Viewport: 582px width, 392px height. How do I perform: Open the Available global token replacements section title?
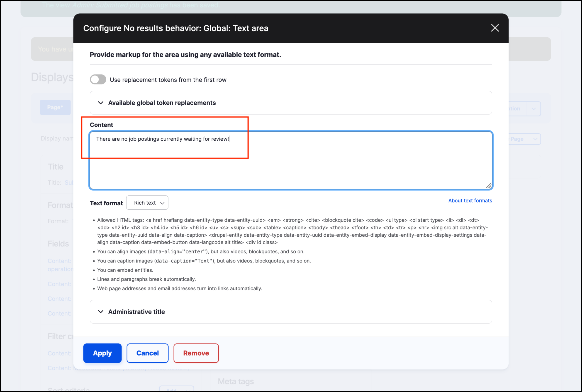pyautogui.click(x=162, y=103)
